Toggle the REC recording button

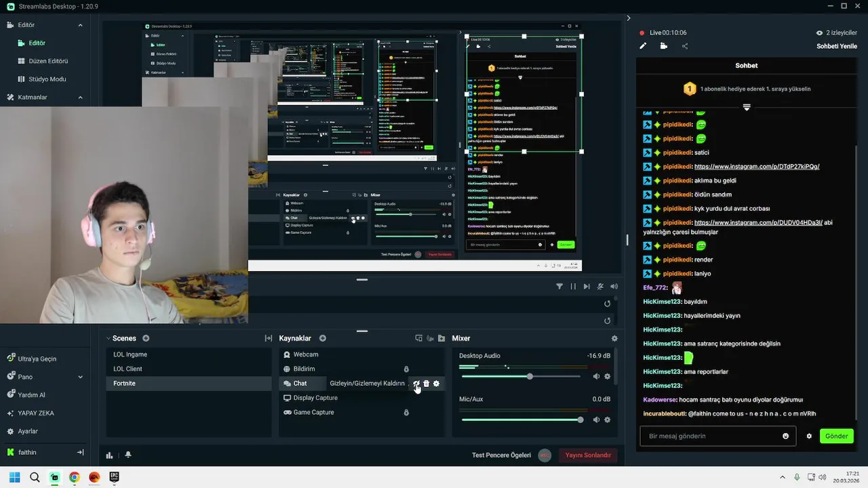pyautogui.click(x=545, y=455)
